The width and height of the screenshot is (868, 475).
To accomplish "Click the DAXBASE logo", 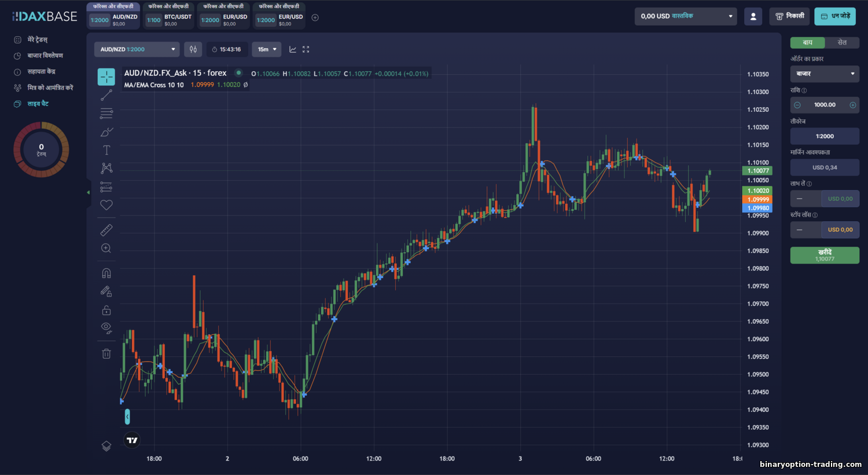I will click(45, 16).
